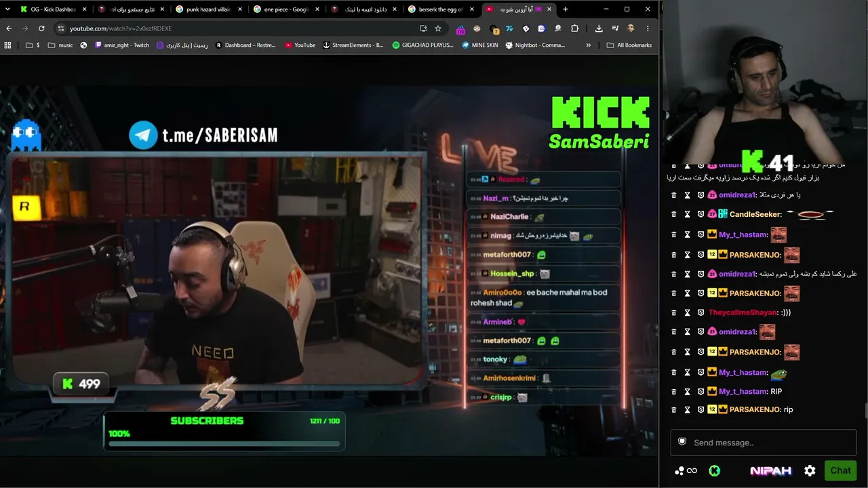Delete TheycallmeShayan's message
868x488 pixels.
pyautogui.click(x=673, y=312)
